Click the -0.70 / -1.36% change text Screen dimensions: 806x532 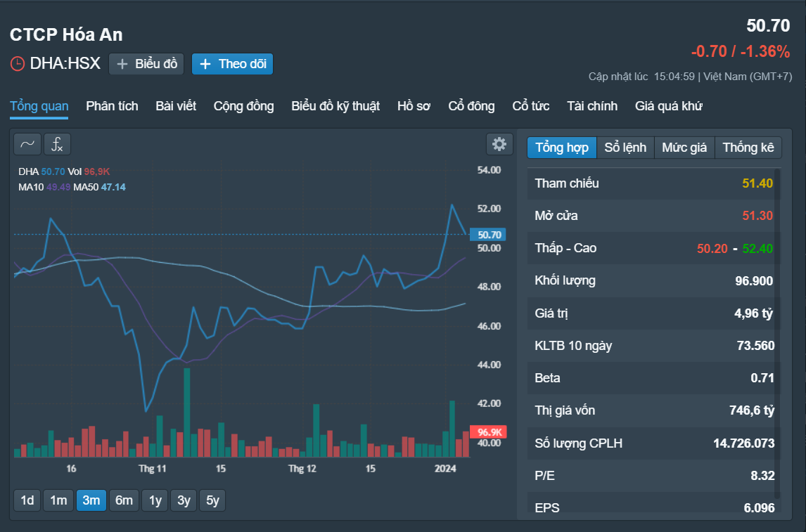pos(740,51)
